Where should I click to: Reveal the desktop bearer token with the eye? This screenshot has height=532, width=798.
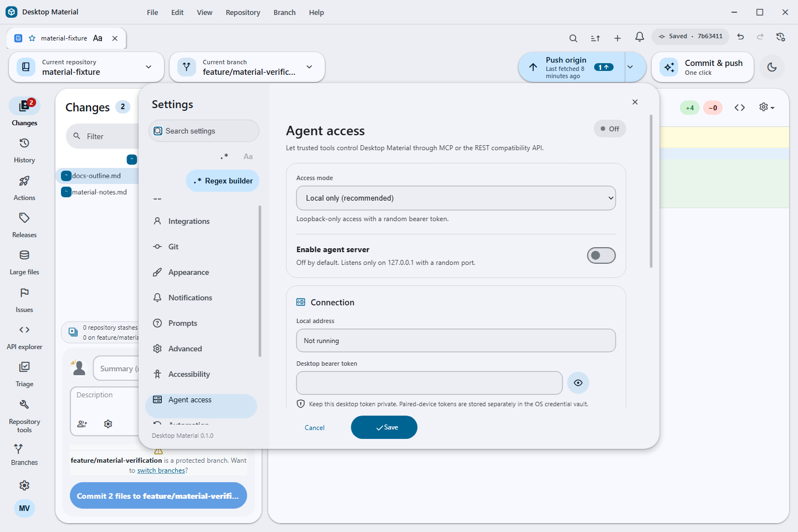click(x=578, y=383)
